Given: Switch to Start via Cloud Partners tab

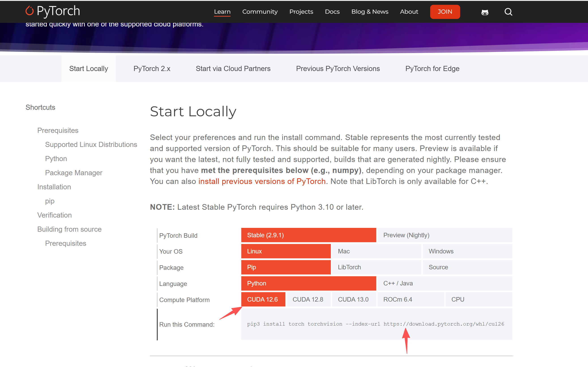Looking at the screenshot, I should 233,69.
